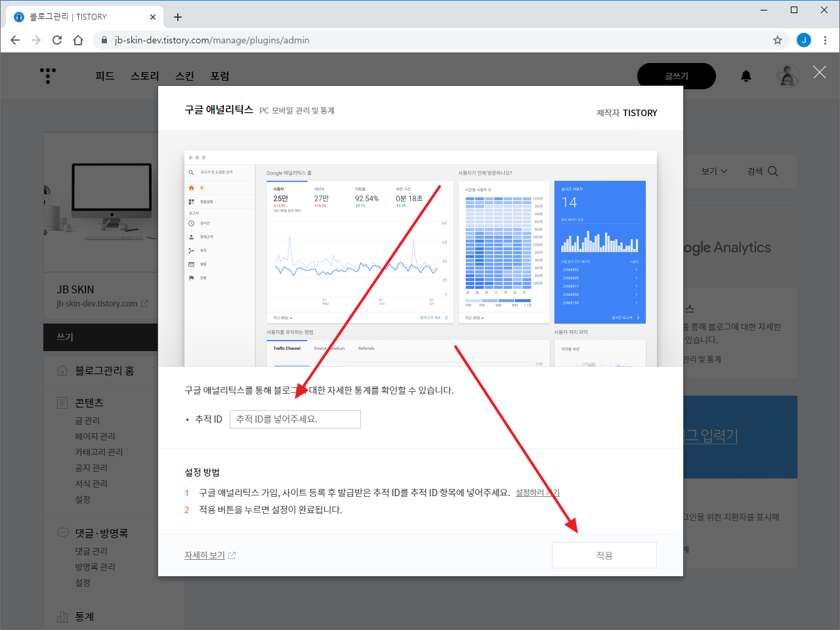
Task: Click the Tistory dots logo
Action: [48, 75]
